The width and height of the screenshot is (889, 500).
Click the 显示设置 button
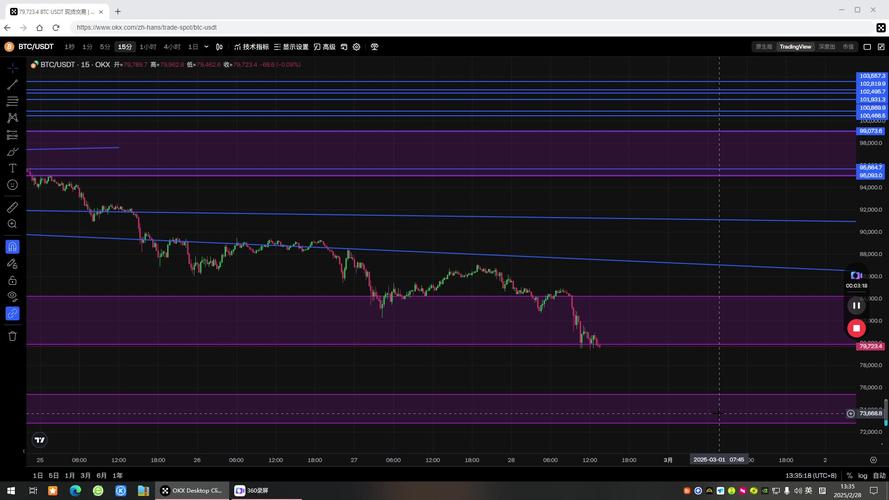coord(291,46)
